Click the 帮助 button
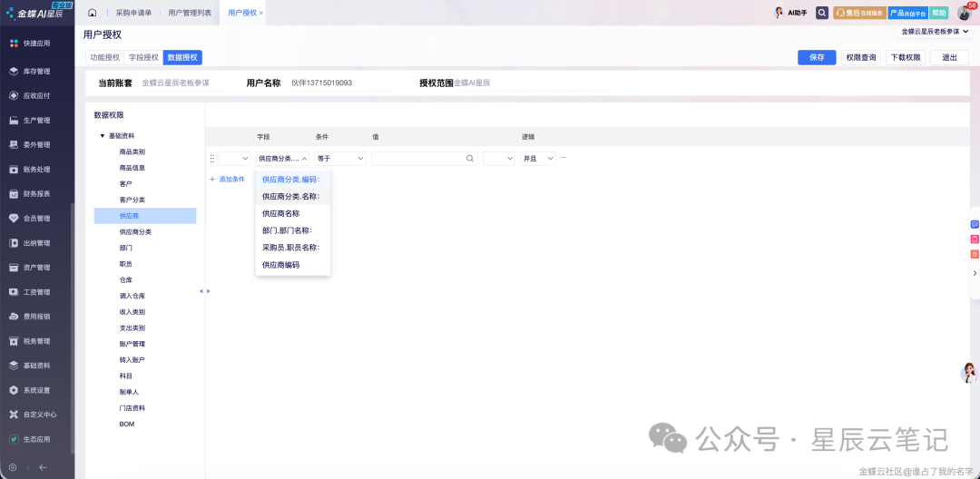Image resolution: width=980 pixels, height=479 pixels. [x=939, y=13]
